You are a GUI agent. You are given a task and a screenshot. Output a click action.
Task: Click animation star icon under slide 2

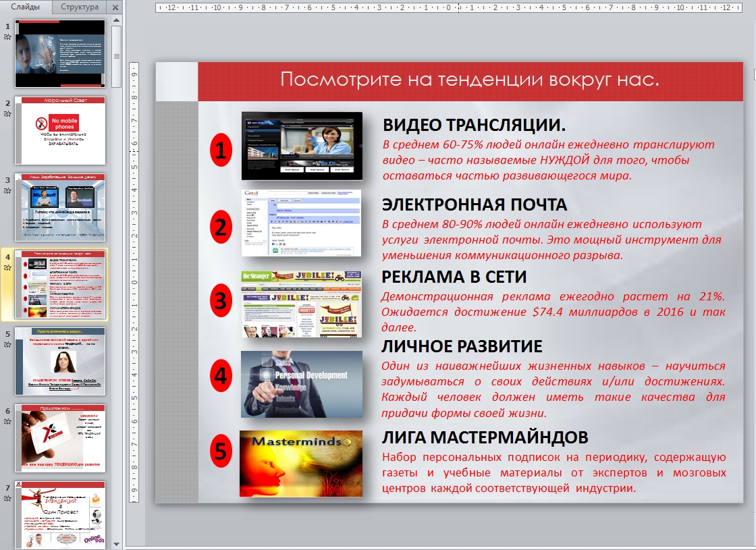click(7, 114)
